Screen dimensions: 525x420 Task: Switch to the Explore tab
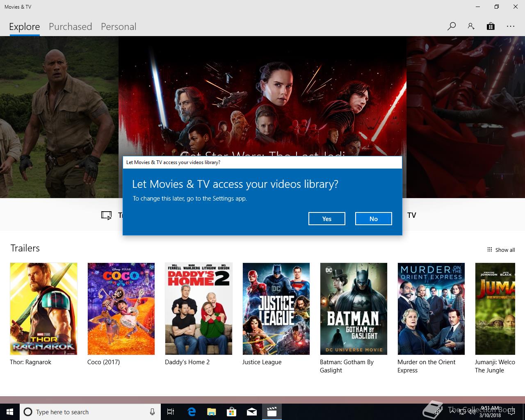pyautogui.click(x=25, y=27)
